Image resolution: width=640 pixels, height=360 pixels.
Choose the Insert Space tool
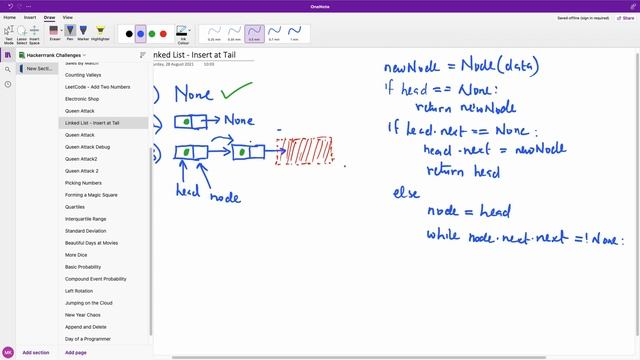click(x=34, y=35)
